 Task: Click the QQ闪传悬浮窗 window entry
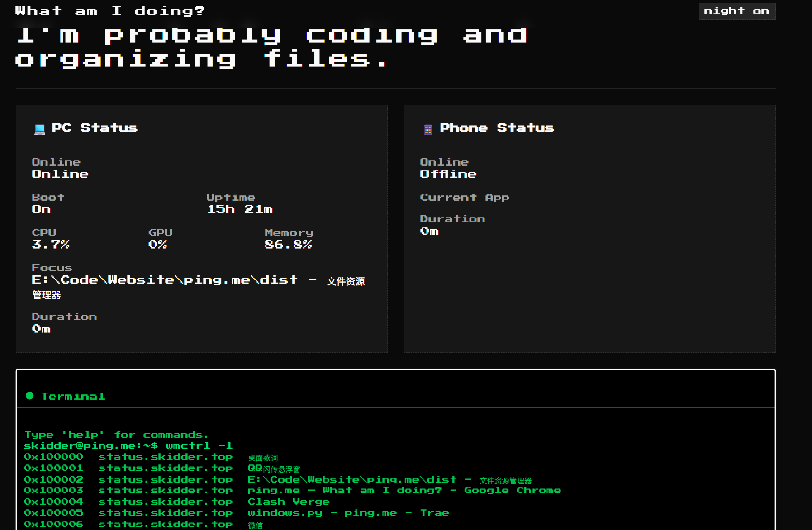click(274, 468)
